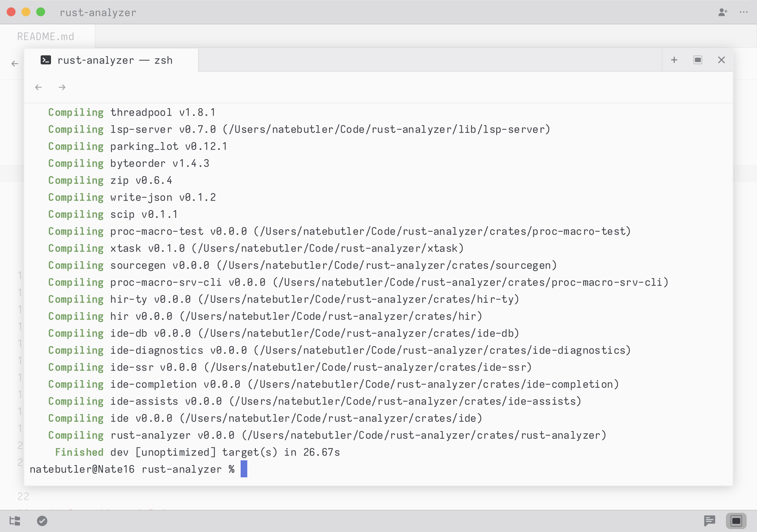Toggle zoom on the terminal panel

(x=698, y=60)
